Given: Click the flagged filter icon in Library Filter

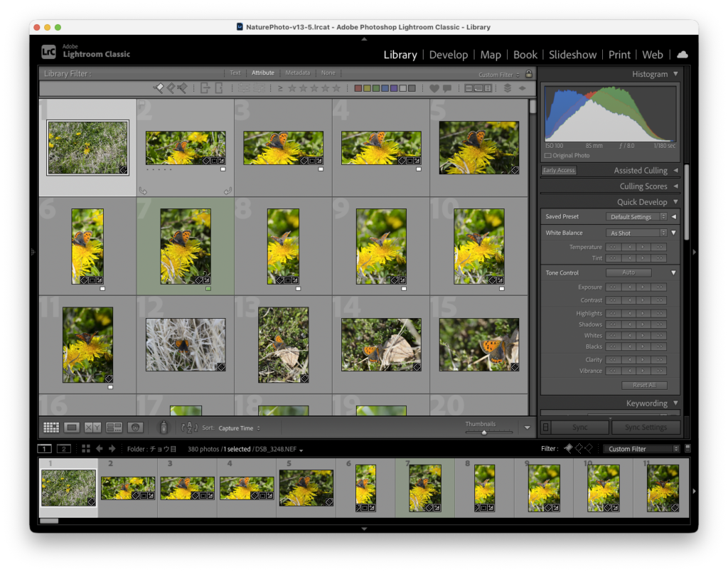Looking at the screenshot, I should coord(160,88).
